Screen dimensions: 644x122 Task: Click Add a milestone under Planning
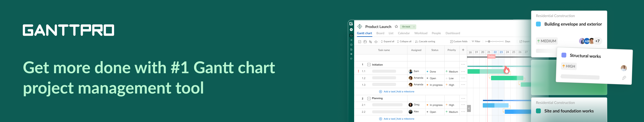(406, 119)
